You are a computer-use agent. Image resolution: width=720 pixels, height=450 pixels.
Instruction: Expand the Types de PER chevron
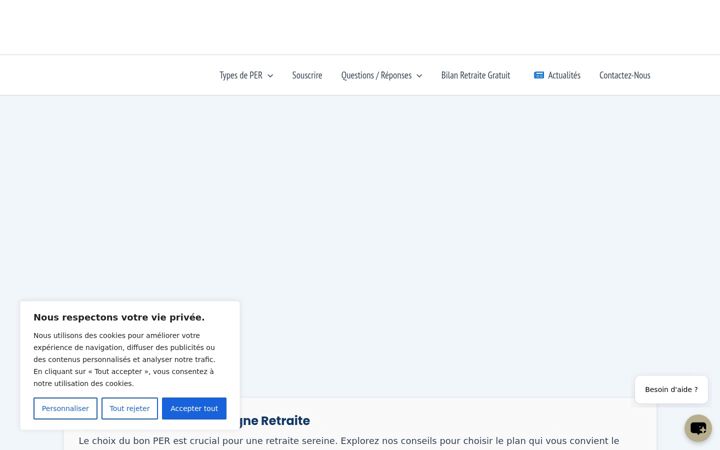tap(270, 76)
